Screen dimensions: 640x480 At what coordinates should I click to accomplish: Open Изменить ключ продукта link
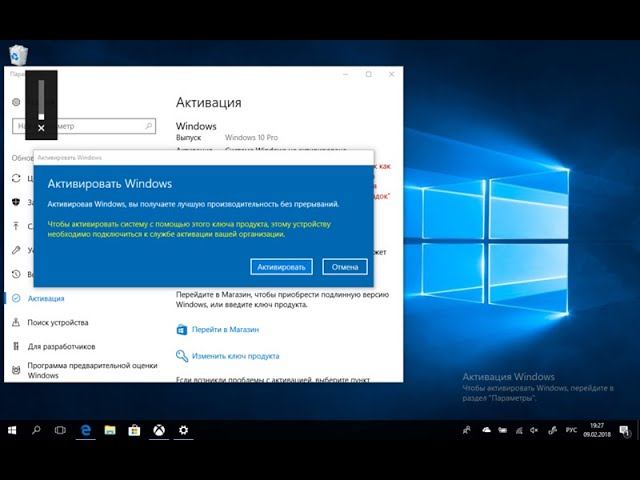coord(236,356)
